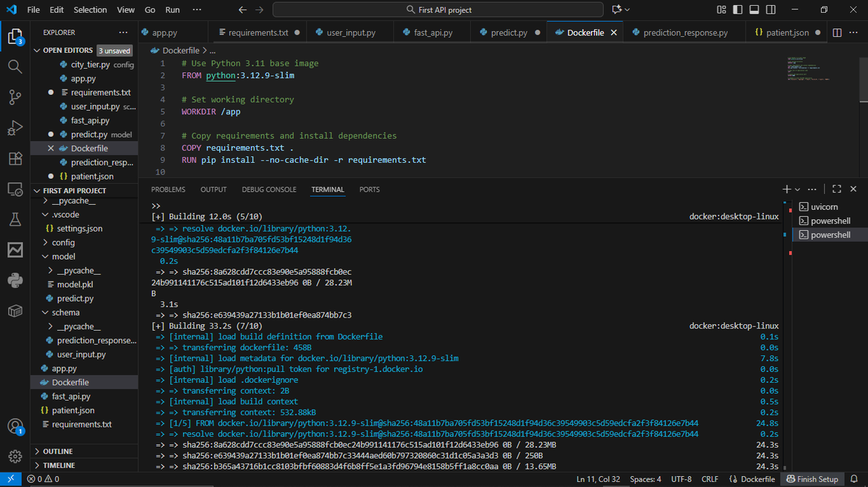Click the remote window indicator in status bar
Image resolution: width=868 pixels, height=487 pixels.
10,479
